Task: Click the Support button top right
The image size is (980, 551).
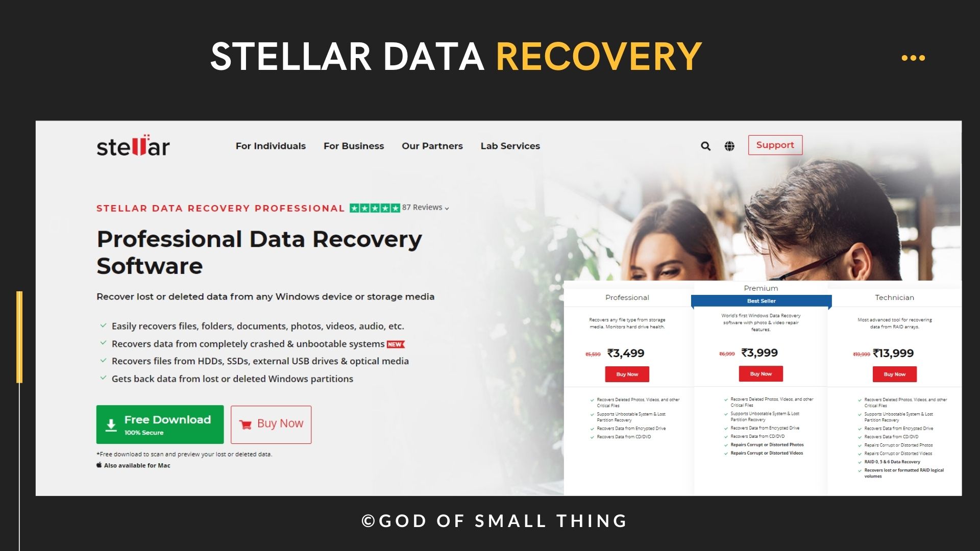Action: click(775, 145)
